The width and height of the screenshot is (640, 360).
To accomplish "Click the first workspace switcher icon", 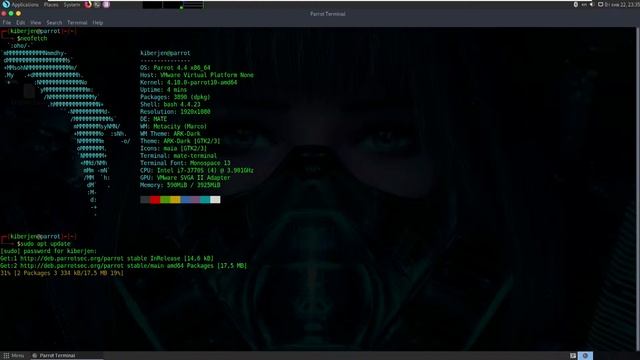I will 573,356.
